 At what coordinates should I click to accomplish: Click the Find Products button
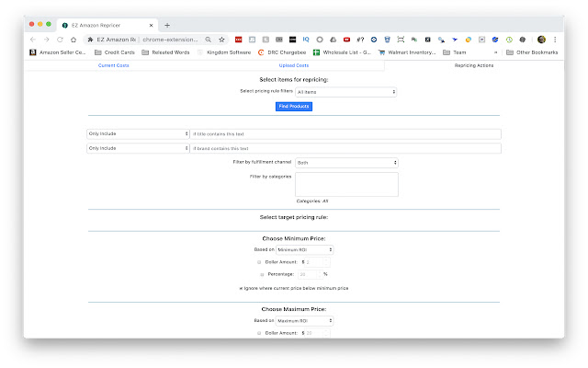click(x=294, y=107)
